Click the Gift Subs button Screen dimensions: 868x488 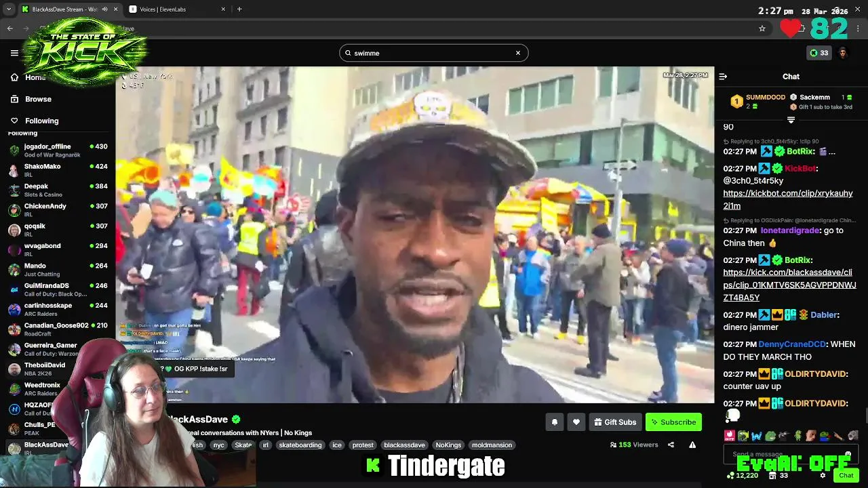click(614, 422)
